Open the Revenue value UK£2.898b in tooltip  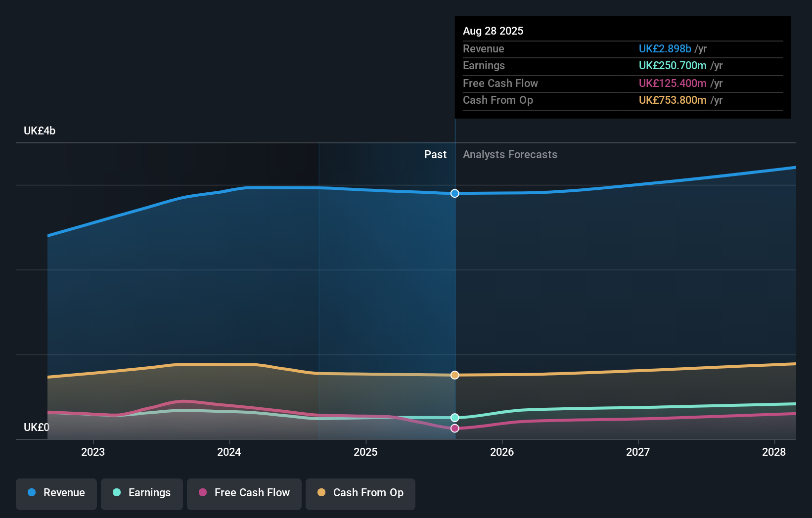coord(665,49)
